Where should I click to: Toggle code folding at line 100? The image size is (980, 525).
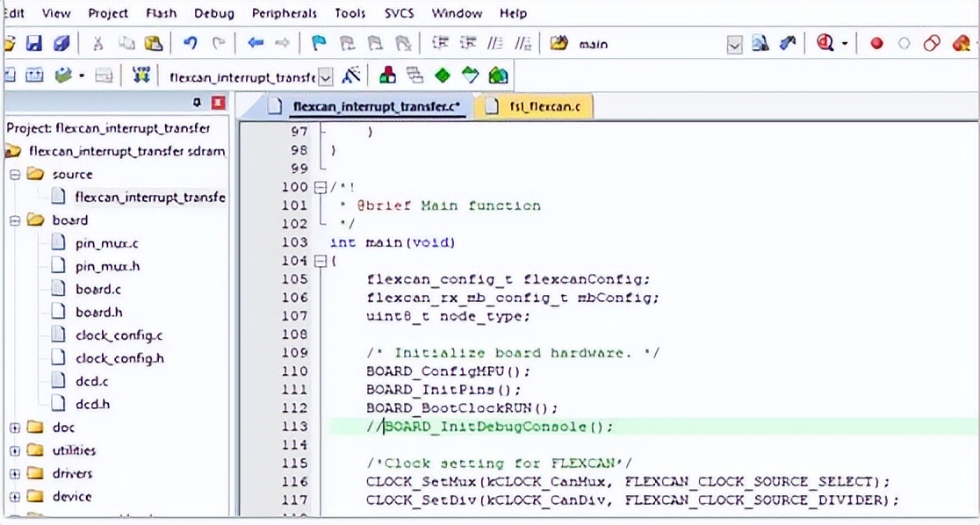(x=320, y=187)
